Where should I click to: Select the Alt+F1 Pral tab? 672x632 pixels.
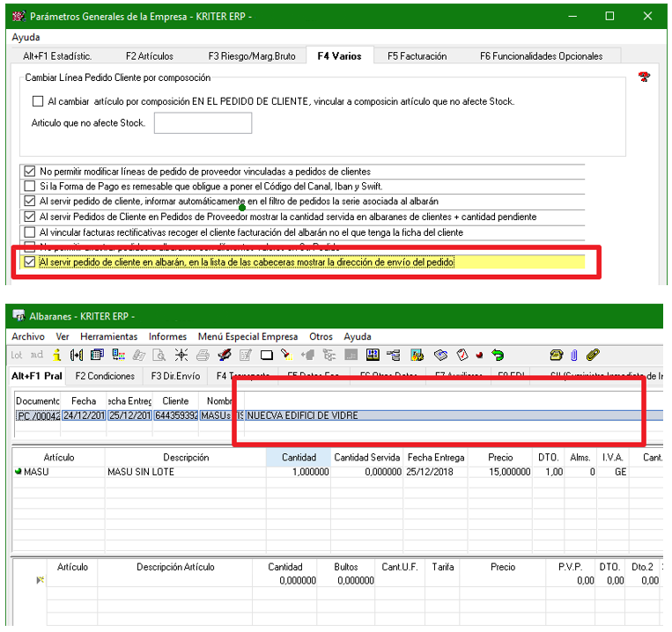coord(37,376)
